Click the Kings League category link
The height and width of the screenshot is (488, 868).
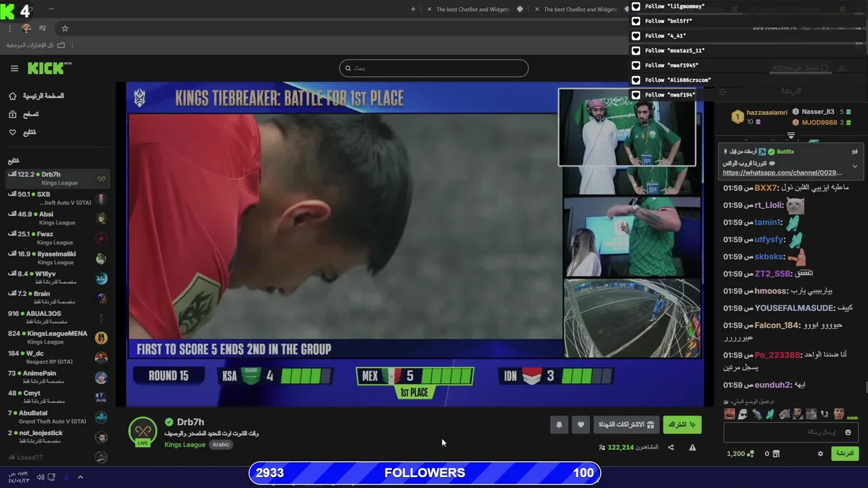(x=184, y=445)
